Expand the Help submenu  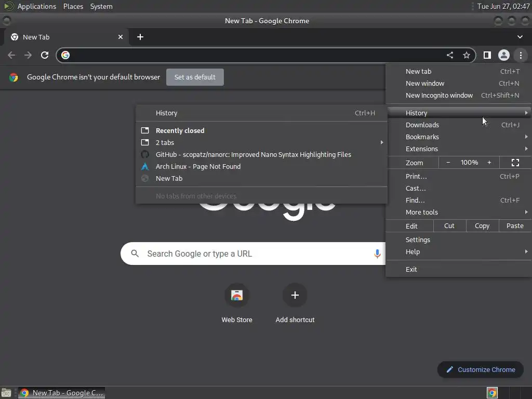point(459,252)
